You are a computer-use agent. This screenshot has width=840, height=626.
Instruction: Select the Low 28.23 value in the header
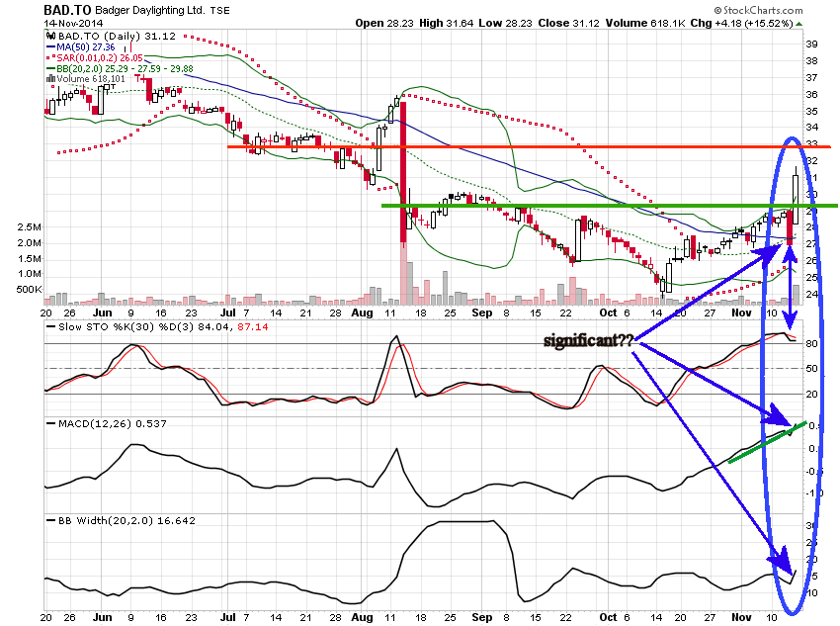(506, 23)
